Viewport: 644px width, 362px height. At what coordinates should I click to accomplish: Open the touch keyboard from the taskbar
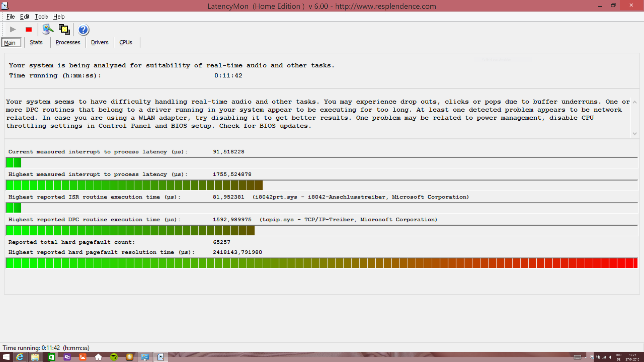(x=577, y=357)
